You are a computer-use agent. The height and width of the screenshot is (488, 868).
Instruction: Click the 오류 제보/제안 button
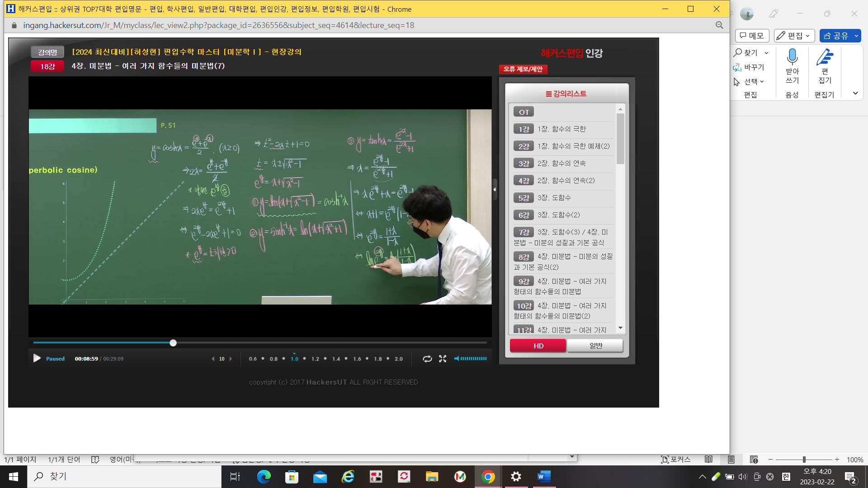(523, 69)
